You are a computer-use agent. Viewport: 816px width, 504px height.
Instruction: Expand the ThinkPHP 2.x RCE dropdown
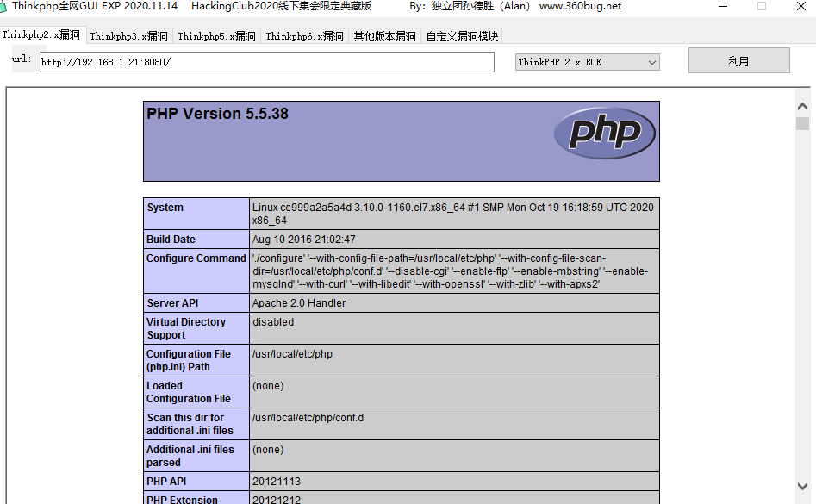pos(588,62)
